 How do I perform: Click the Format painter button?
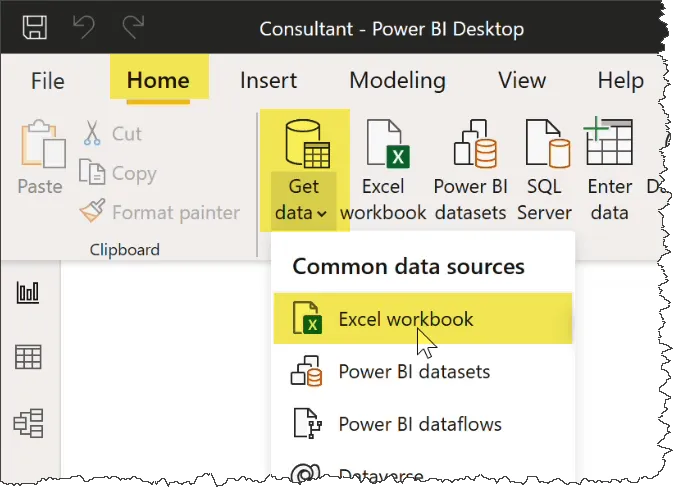click(160, 212)
